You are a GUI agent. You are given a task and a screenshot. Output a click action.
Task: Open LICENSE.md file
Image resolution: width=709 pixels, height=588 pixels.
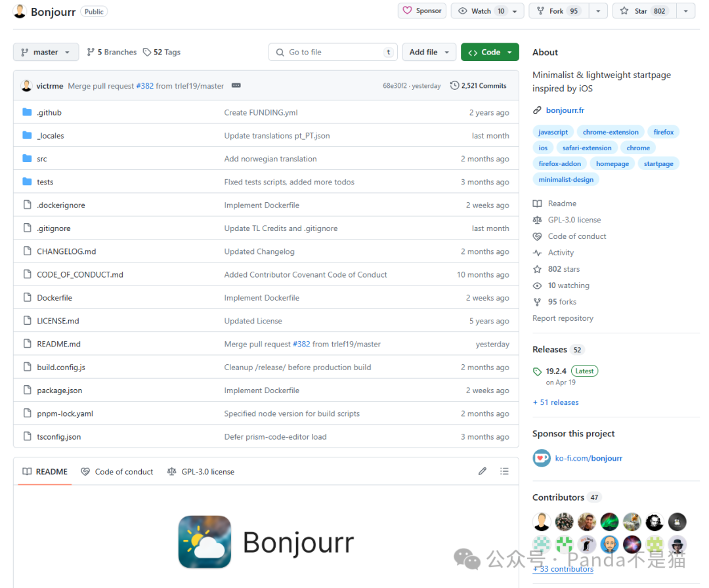pyautogui.click(x=58, y=321)
